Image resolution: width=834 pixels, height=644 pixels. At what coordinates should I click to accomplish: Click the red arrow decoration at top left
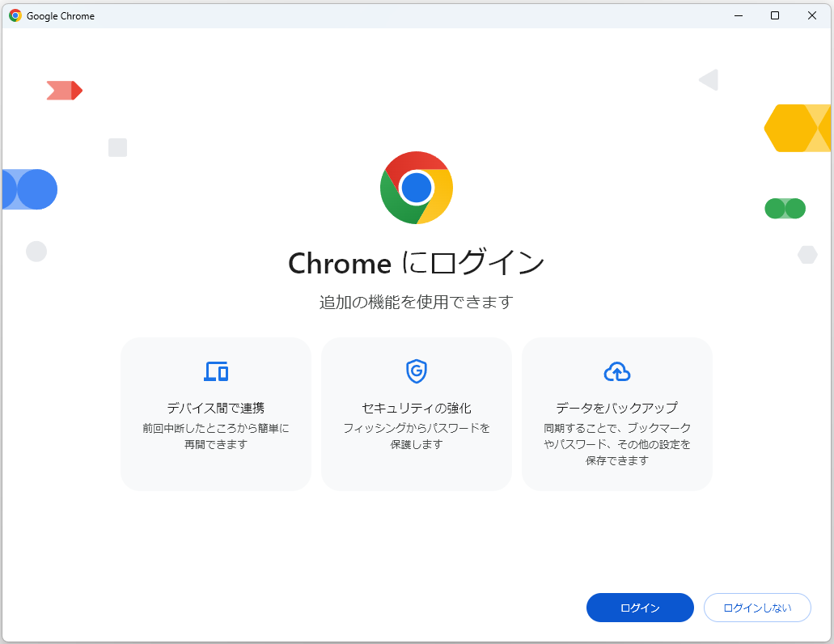64,91
